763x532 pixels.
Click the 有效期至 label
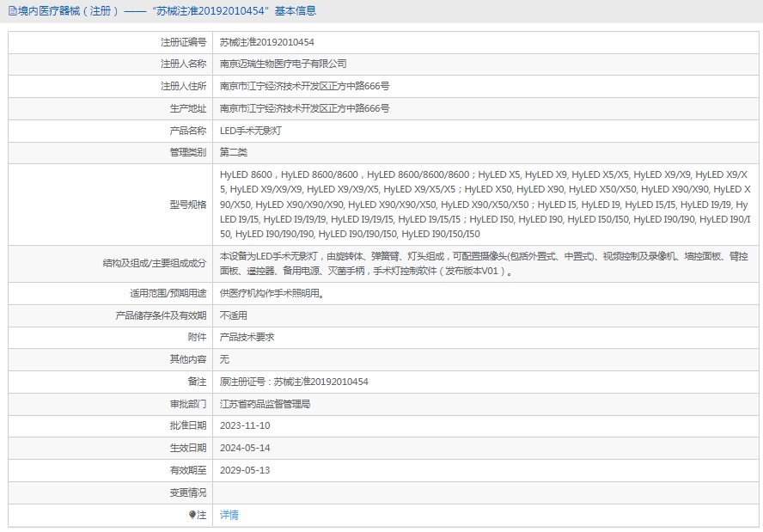(188, 471)
